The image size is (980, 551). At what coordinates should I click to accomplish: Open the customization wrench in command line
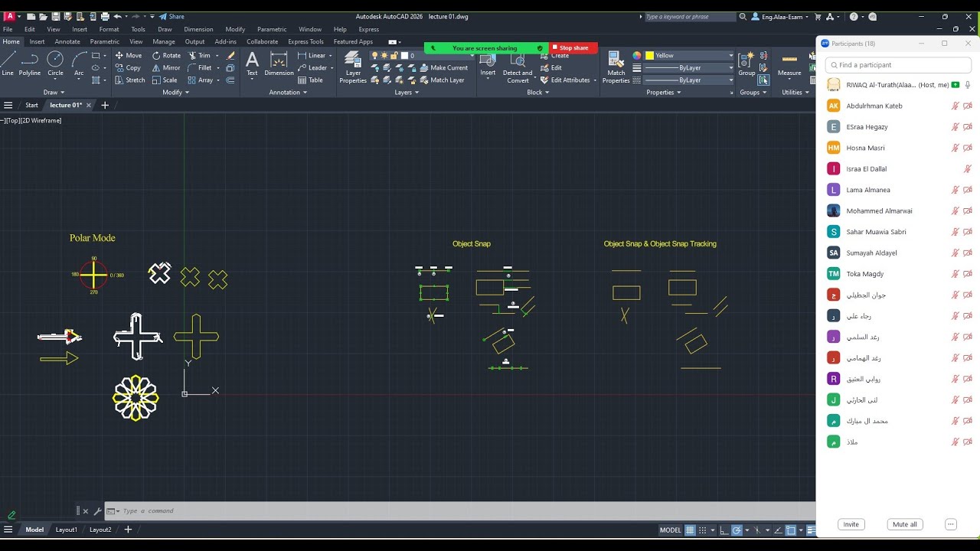click(97, 511)
